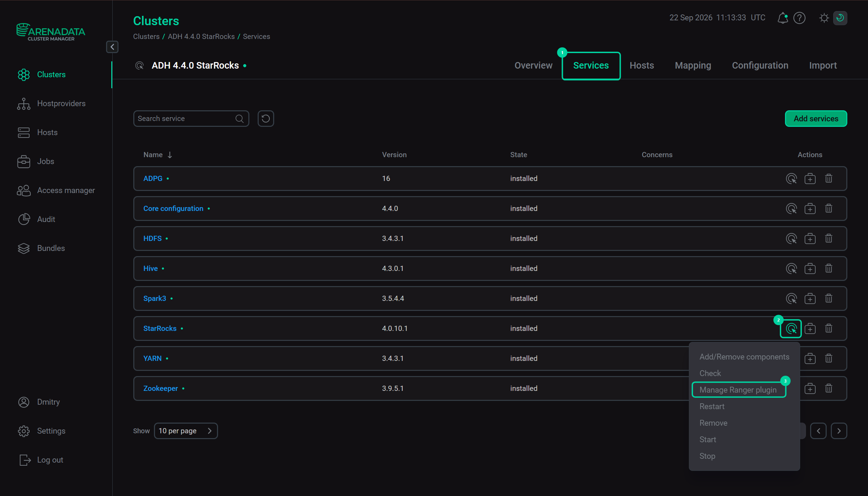The width and height of the screenshot is (868, 496).
Task: Choose Start action
Action: coord(707,439)
